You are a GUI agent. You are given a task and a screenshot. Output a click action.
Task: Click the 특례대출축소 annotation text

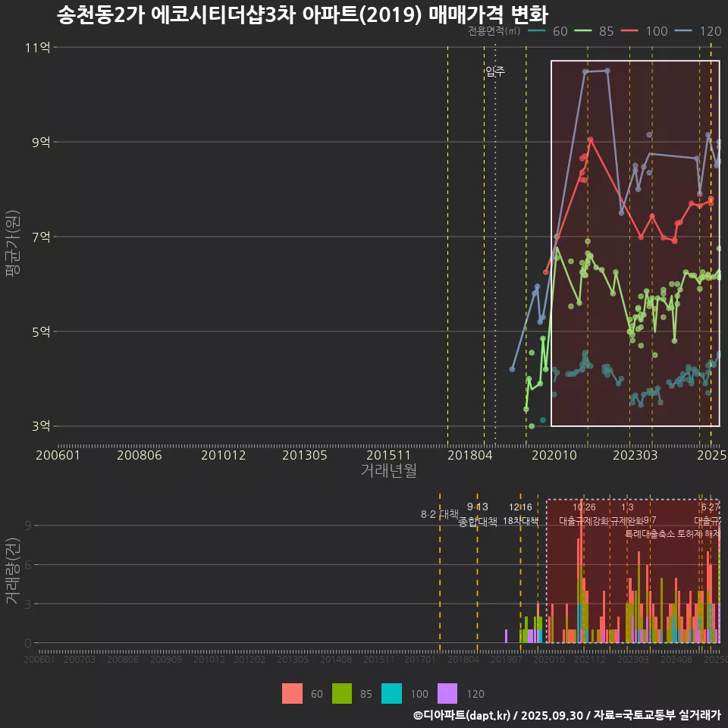pyautogui.click(x=649, y=533)
